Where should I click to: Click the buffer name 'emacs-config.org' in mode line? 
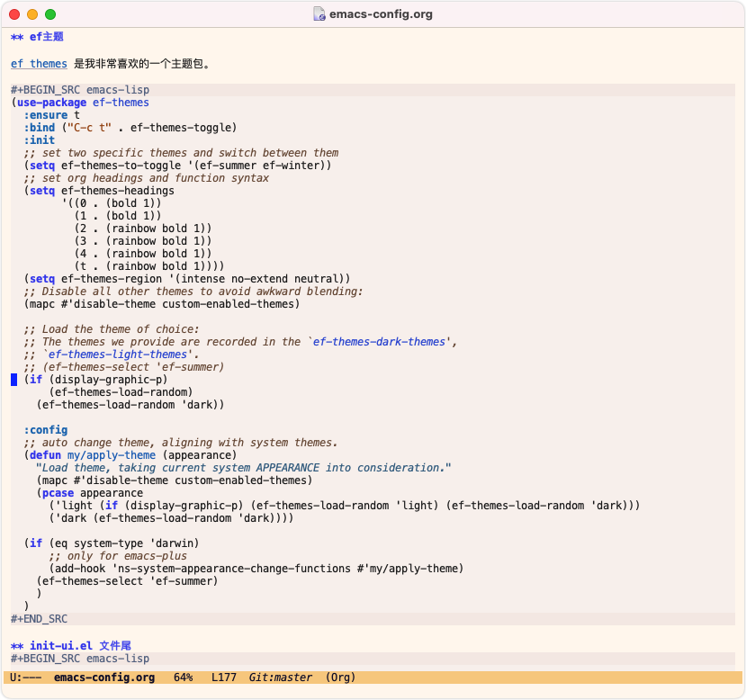pyautogui.click(x=104, y=678)
